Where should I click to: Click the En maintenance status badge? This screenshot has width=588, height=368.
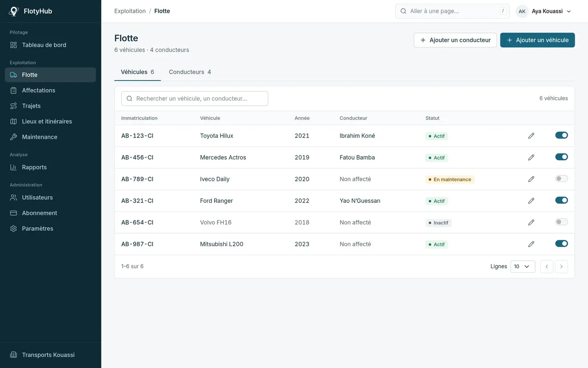(x=450, y=179)
